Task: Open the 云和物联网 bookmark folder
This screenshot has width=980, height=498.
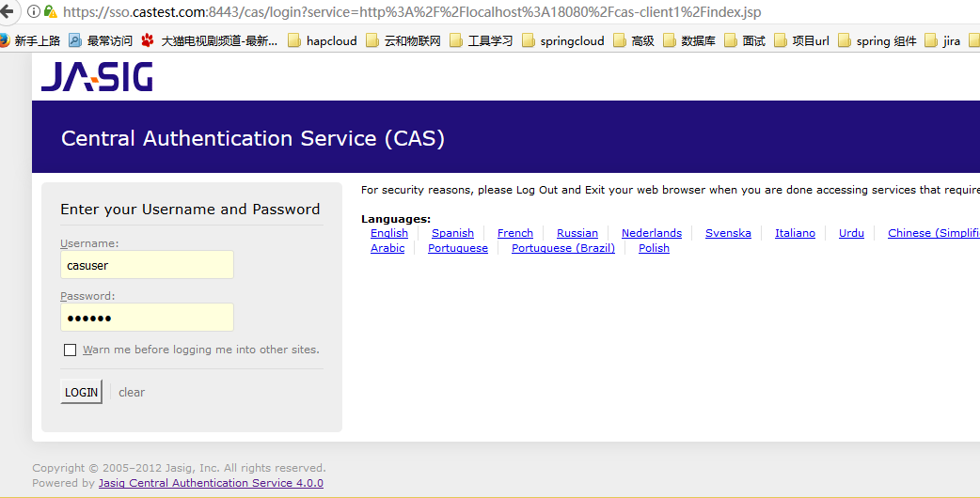Action: click(x=403, y=40)
